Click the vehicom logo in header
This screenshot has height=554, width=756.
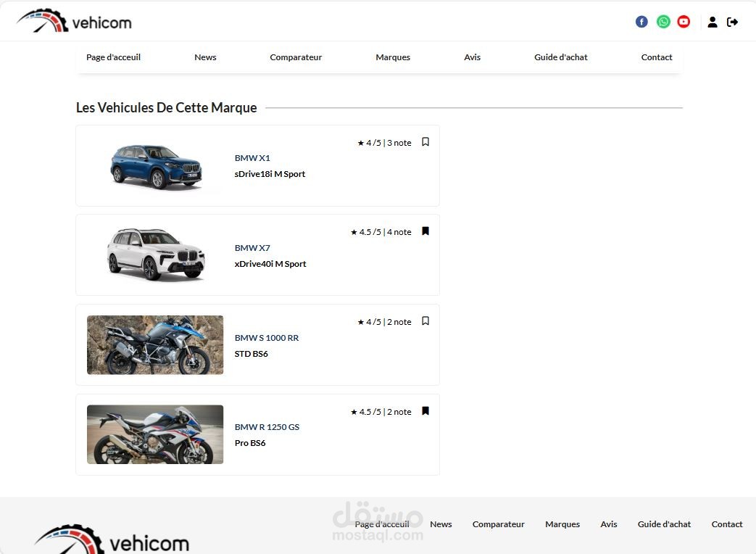pos(74,21)
